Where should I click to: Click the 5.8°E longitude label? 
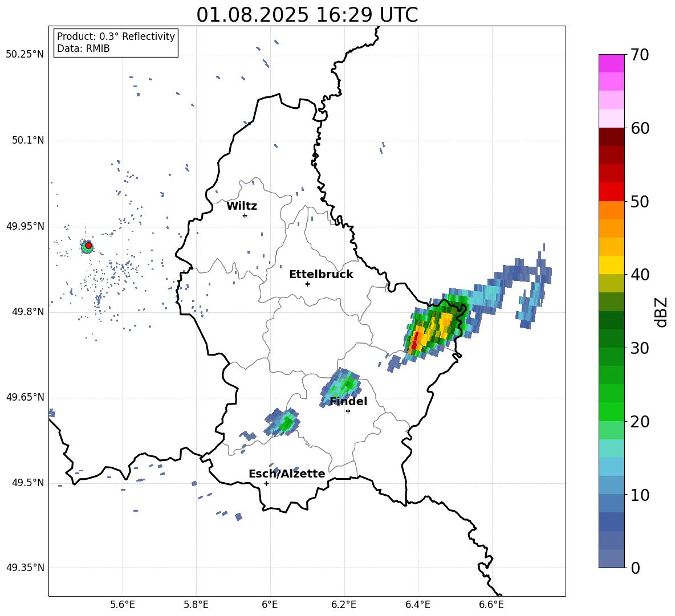(x=196, y=605)
